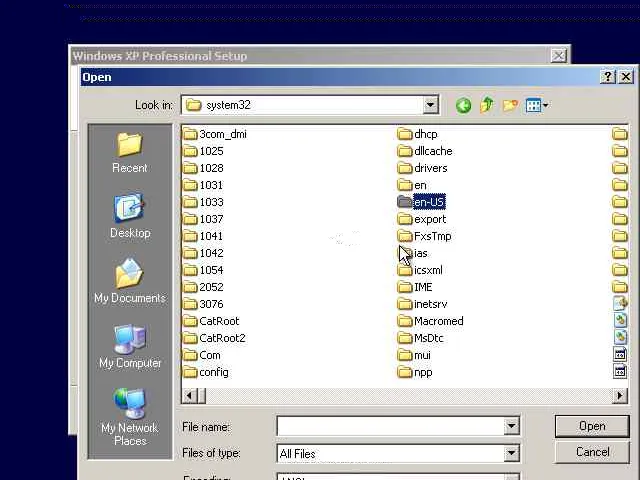Select the 1041 folder
Viewport: 640px width, 480px height.
[203, 236]
